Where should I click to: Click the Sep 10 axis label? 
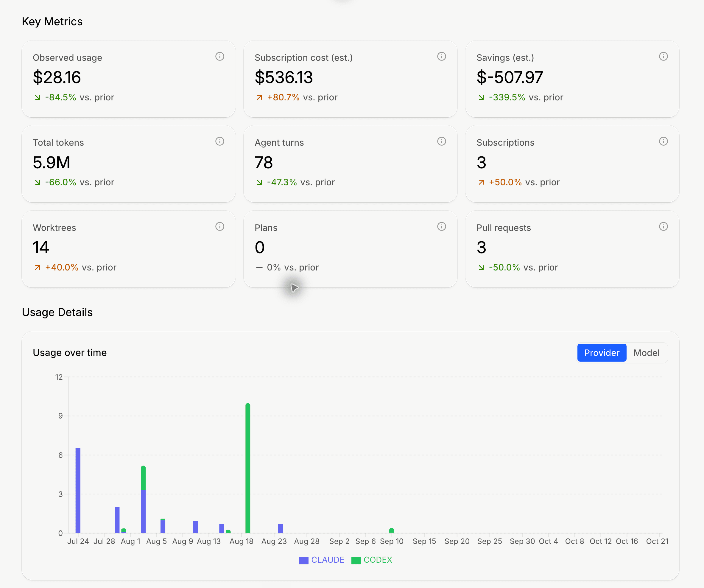pos(392,541)
